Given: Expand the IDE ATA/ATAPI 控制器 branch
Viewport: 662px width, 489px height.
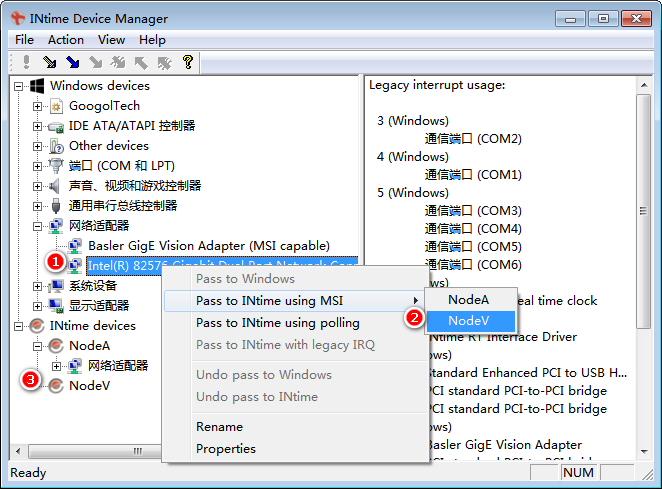Looking at the screenshot, I should 37,126.
